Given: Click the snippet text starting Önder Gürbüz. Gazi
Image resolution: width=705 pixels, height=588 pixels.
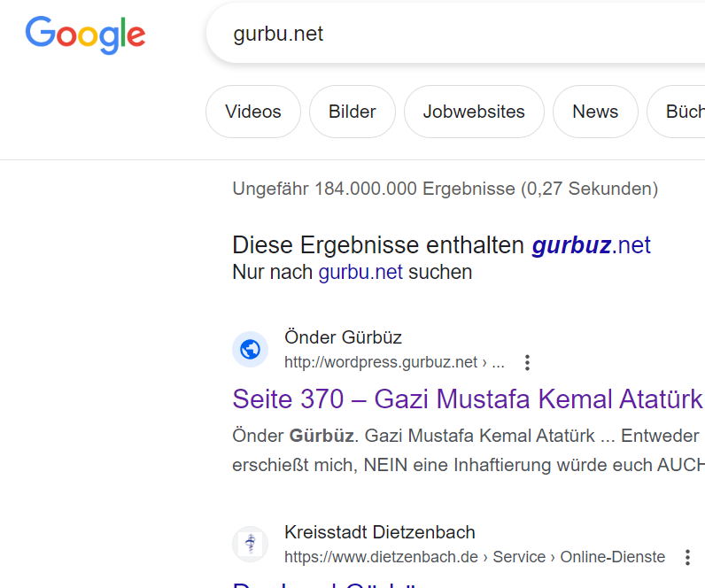Looking at the screenshot, I should [x=466, y=436].
